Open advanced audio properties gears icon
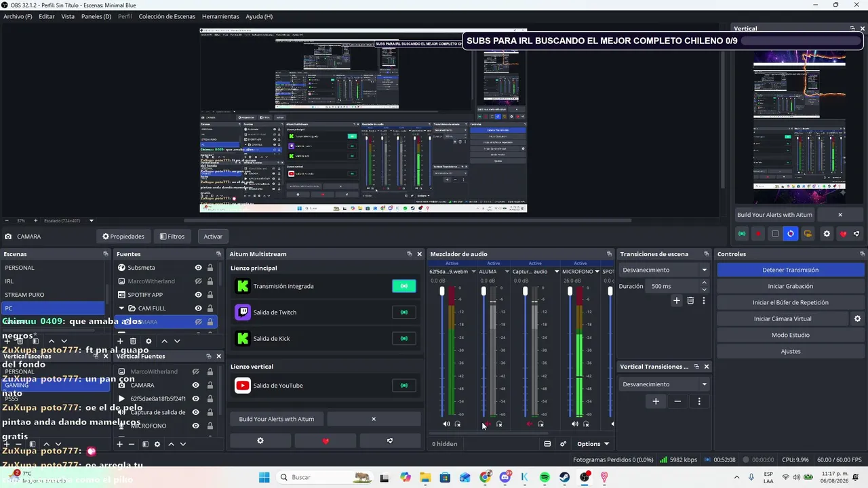Viewport: 868px width, 488px height. click(563, 444)
